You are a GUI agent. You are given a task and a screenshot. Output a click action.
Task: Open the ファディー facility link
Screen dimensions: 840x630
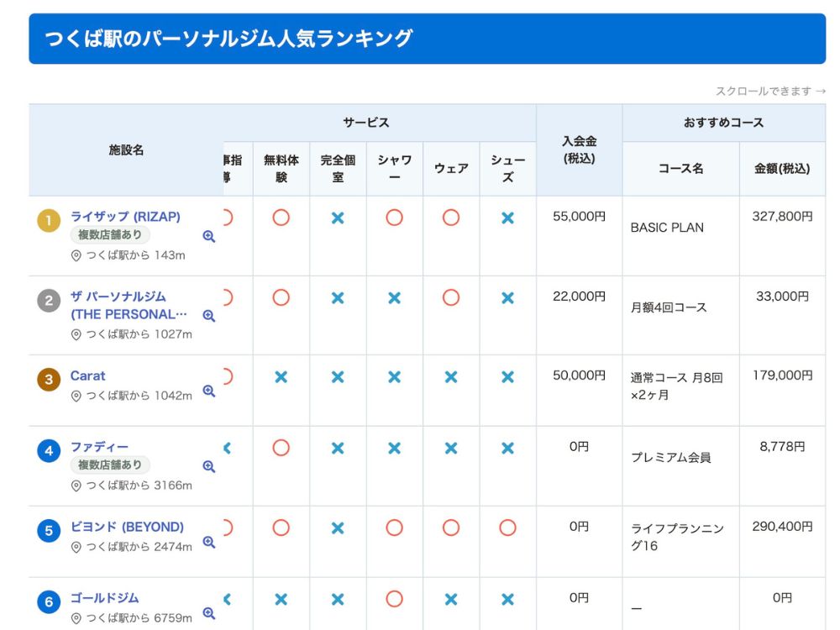pos(100,447)
